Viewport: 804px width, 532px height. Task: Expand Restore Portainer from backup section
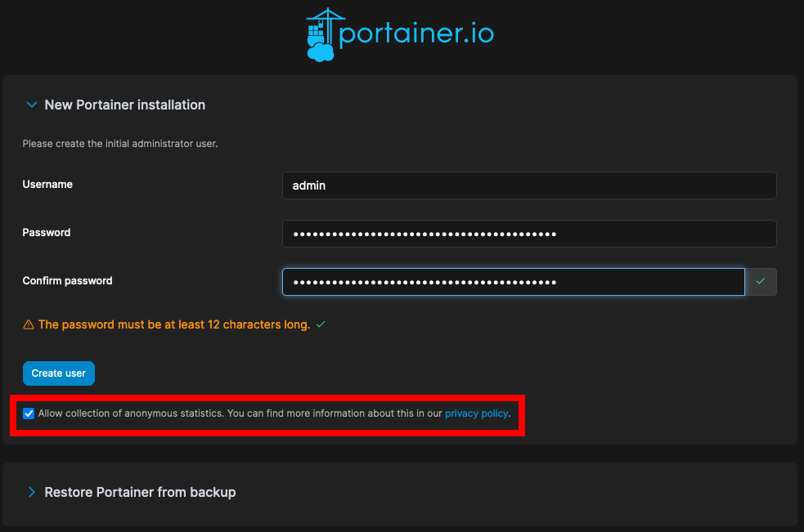(32, 492)
